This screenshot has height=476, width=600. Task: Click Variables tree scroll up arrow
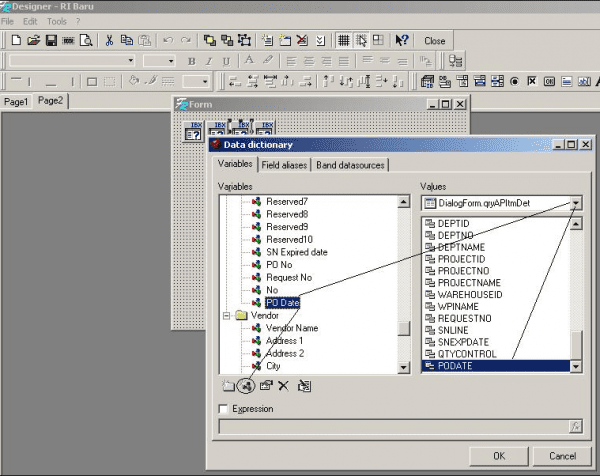(404, 201)
